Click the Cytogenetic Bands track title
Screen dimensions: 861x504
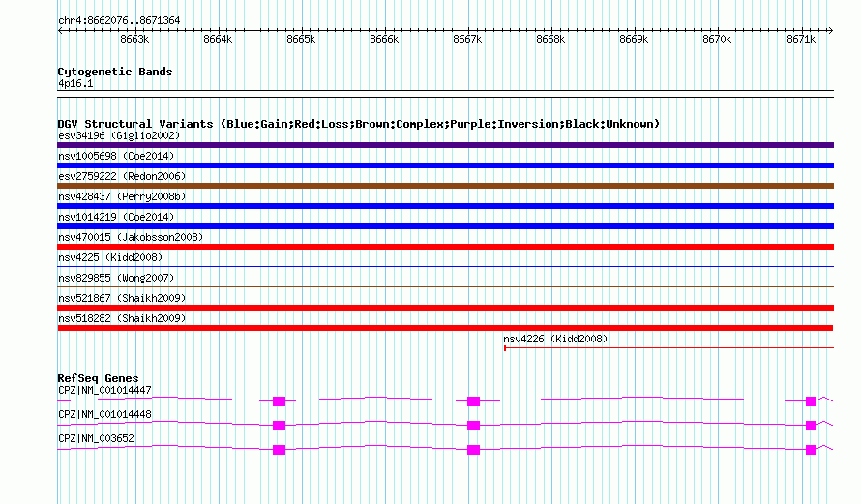115,72
